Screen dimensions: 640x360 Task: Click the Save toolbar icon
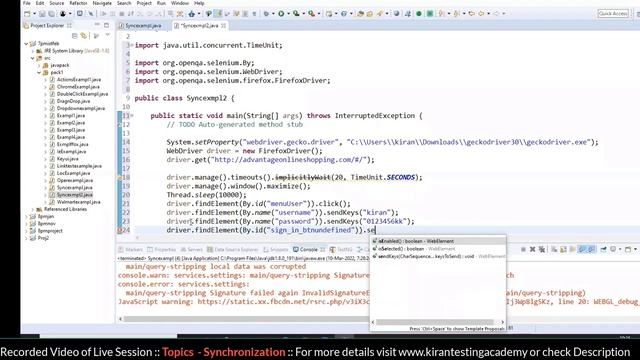pos(42,14)
